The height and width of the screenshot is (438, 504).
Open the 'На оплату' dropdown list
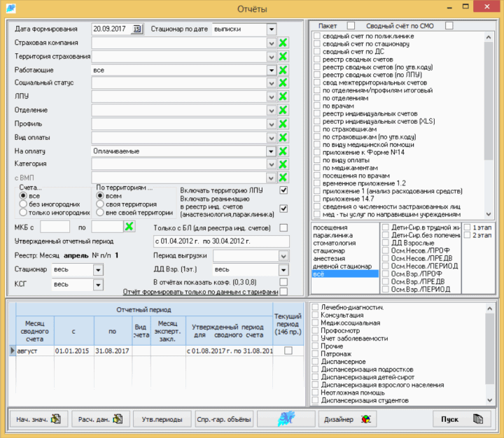pos(271,151)
